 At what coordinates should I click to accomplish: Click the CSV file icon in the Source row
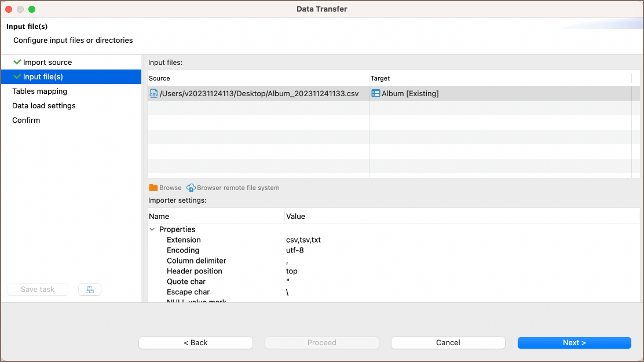click(153, 93)
